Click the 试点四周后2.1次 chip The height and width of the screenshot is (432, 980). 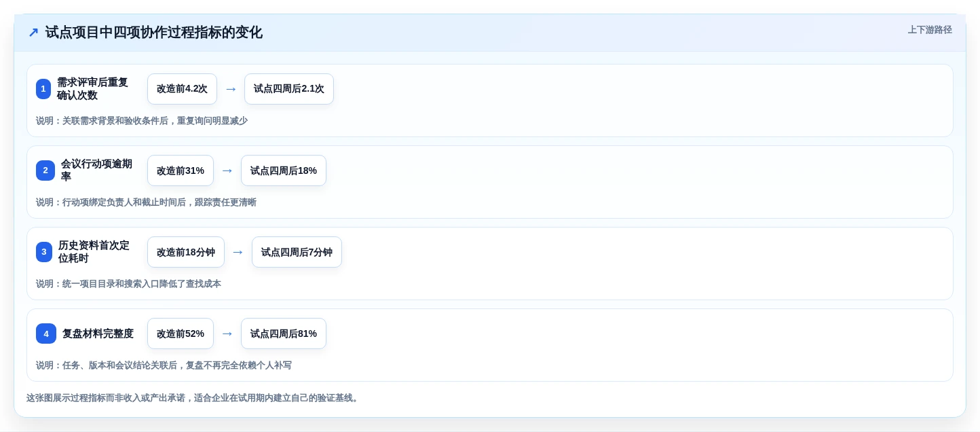(289, 89)
